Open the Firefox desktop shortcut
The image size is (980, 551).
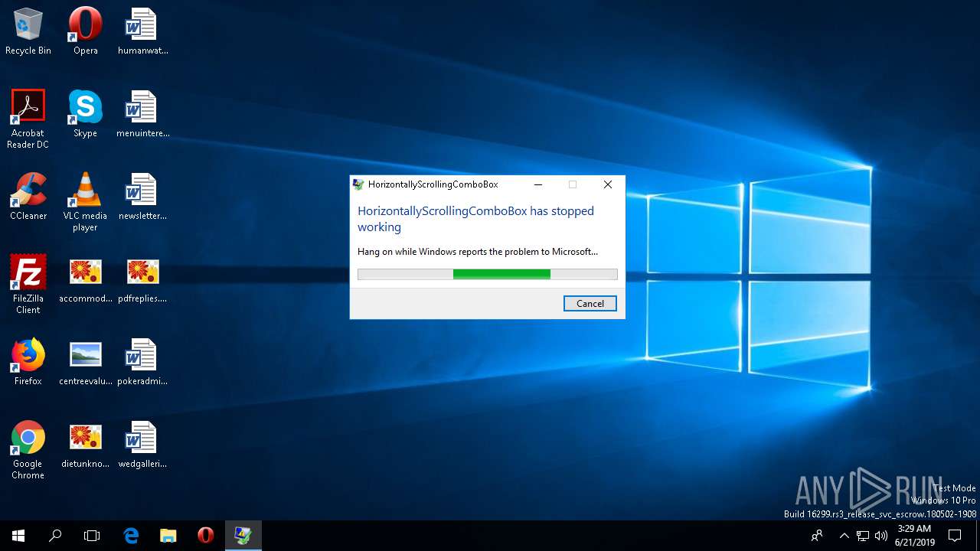tap(28, 362)
